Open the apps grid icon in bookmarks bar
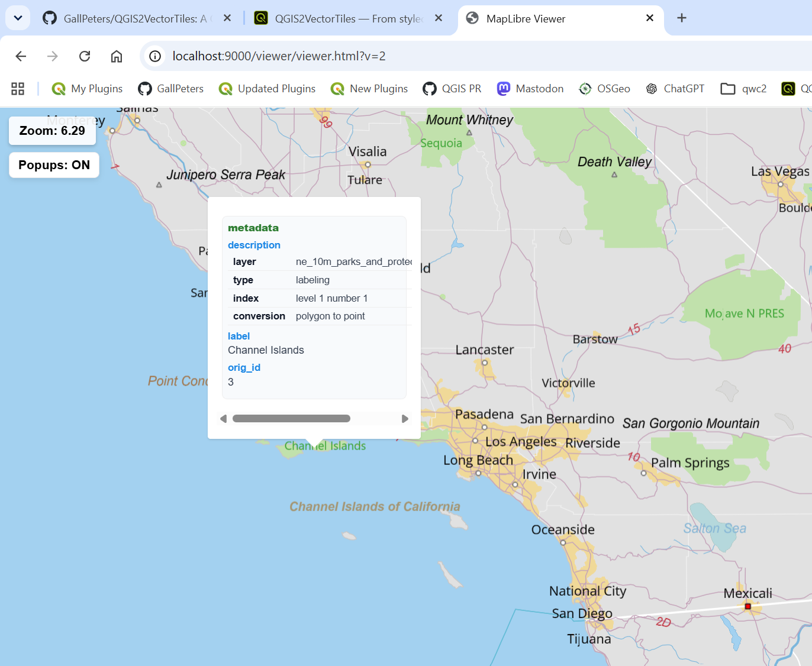This screenshot has height=666, width=812. (18, 89)
